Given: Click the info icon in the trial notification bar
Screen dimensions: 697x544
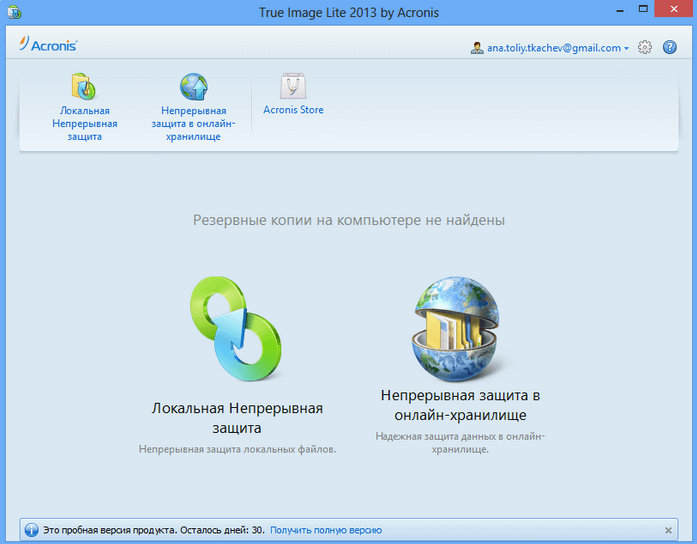Looking at the screenshot, I should pyautogui.click(x=31, y=530).
